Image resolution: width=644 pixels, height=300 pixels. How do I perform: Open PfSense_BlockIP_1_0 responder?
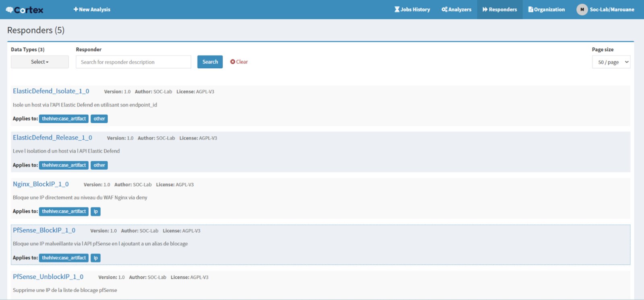[x=44, y=230]
